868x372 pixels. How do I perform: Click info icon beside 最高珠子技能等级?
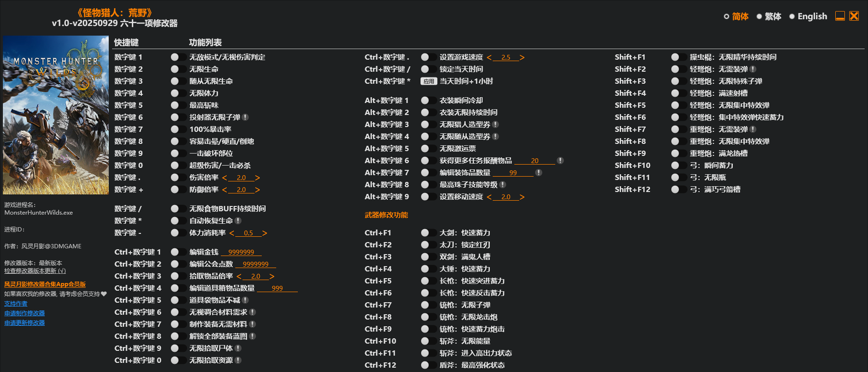point(503,185)
